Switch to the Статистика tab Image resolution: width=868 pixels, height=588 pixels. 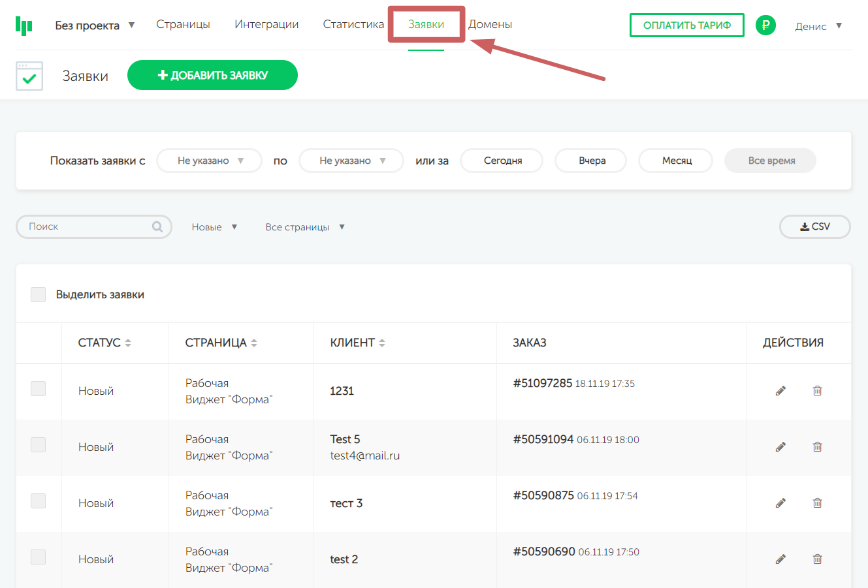(353, 24)
